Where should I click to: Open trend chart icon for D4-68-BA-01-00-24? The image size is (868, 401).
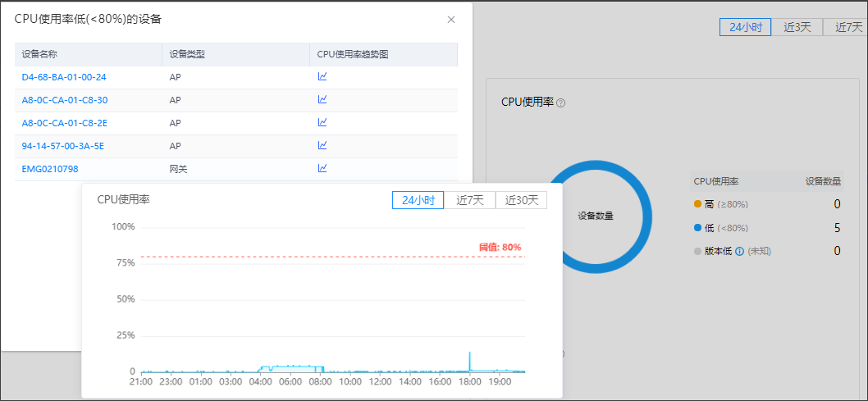(322, 77)
